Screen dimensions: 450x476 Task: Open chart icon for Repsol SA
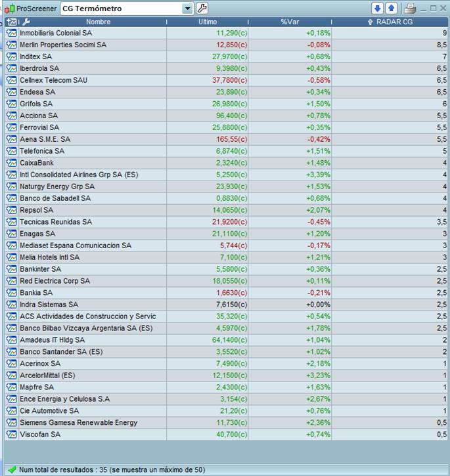click(x=12, y=210)
